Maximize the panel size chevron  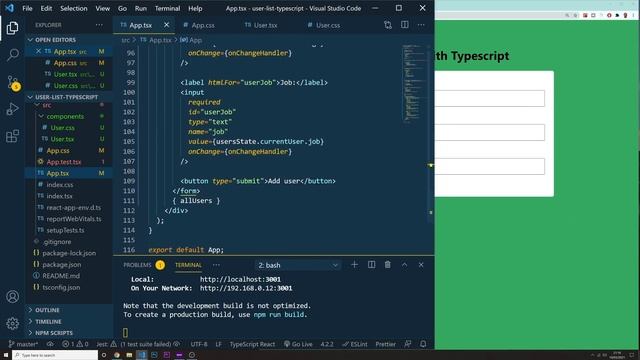(404, 264)
